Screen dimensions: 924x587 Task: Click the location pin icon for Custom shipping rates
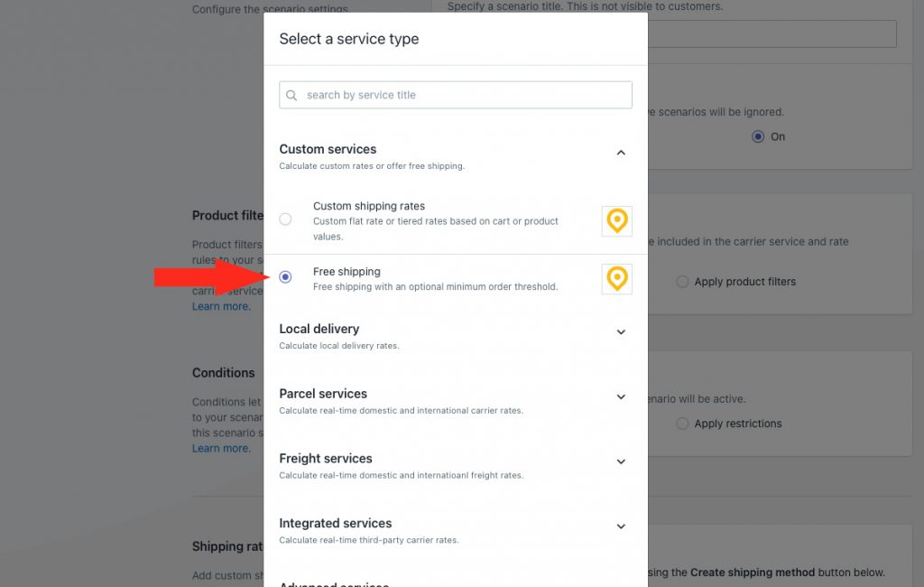pyautogui.click(x=616, y=221)
